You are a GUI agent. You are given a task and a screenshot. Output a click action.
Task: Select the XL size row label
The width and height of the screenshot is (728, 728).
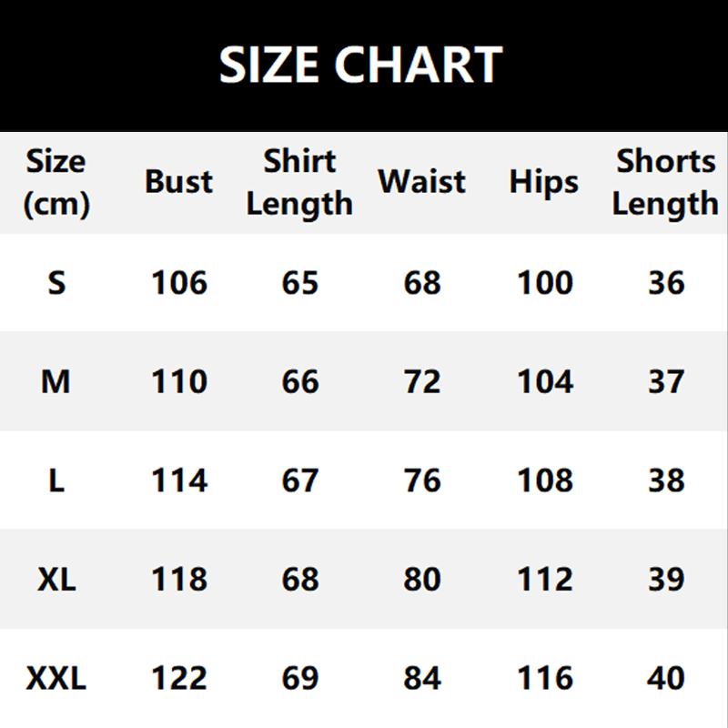[x=56, y=580]
